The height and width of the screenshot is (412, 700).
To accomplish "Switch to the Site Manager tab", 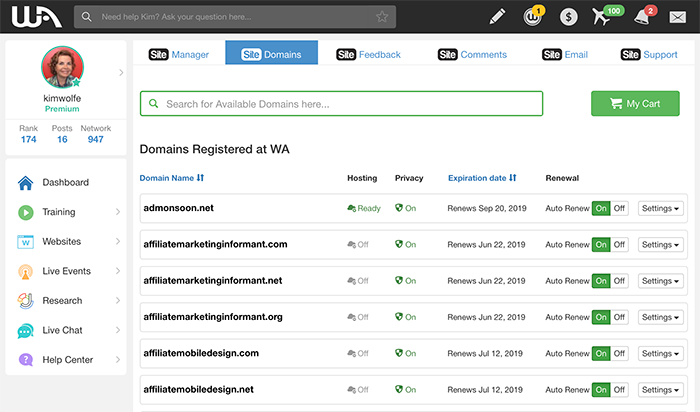I will pyautogui.click(x=179, y=54).
